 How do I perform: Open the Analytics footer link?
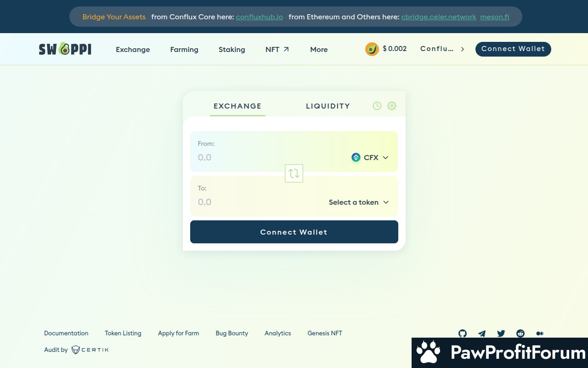pyautogui.click(x=278, y=333)
